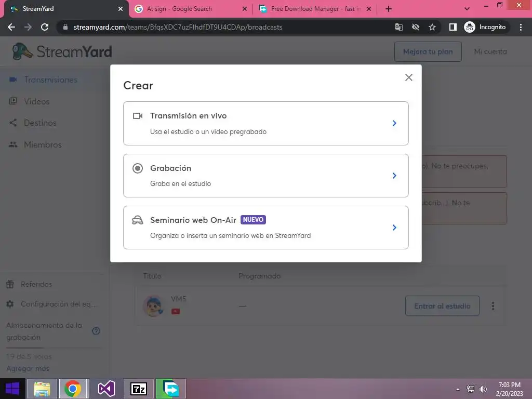The image size is (532, 399).
Task: Click the Incognito profile indicator
Action: pyautogui.click(x=485, y=27)
